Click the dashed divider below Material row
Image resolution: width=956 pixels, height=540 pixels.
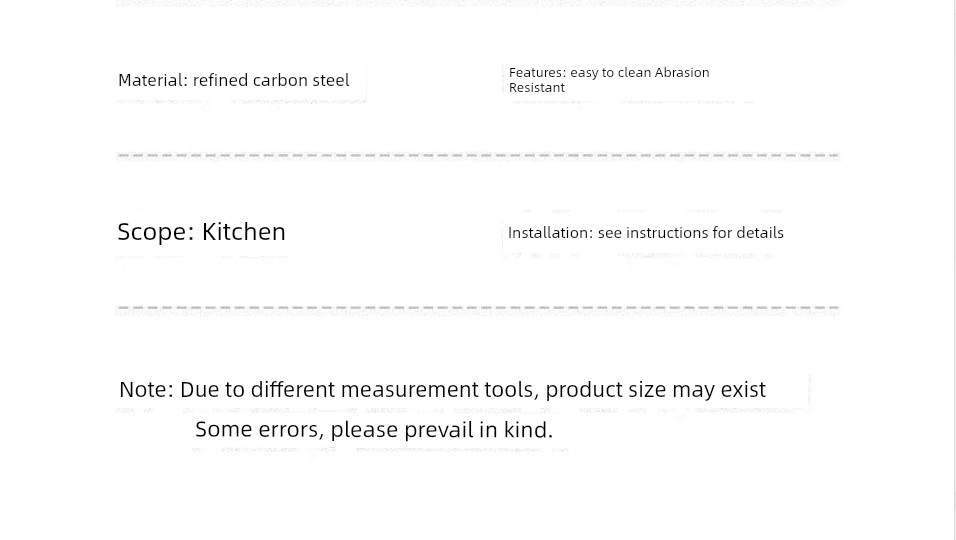coord(478,156)
